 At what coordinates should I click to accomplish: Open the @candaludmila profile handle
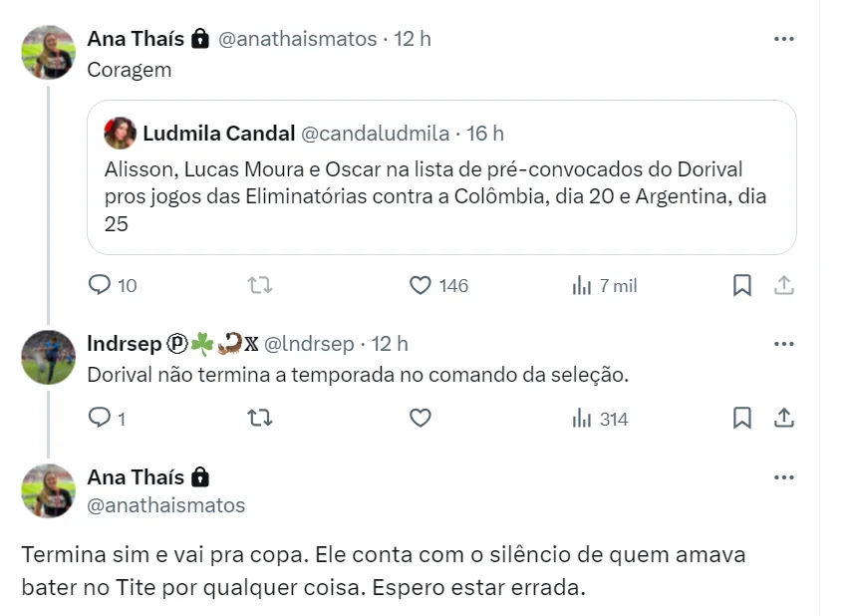375,134
